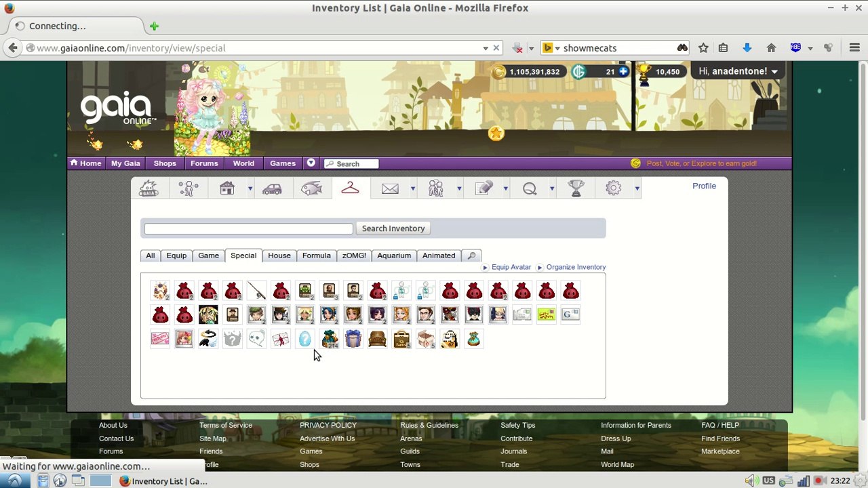Select the fishing rod inventory item
868x488 pixels.
(257, 291)
